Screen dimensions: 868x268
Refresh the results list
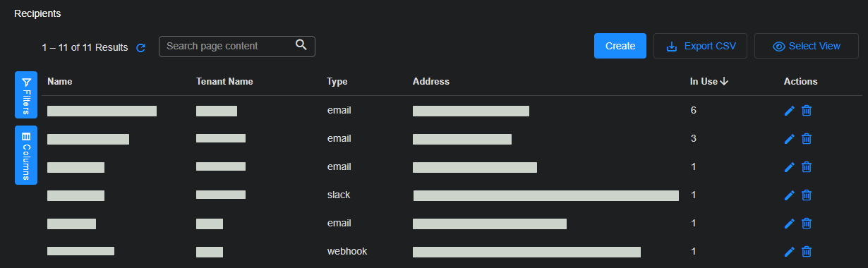(140, 47)
